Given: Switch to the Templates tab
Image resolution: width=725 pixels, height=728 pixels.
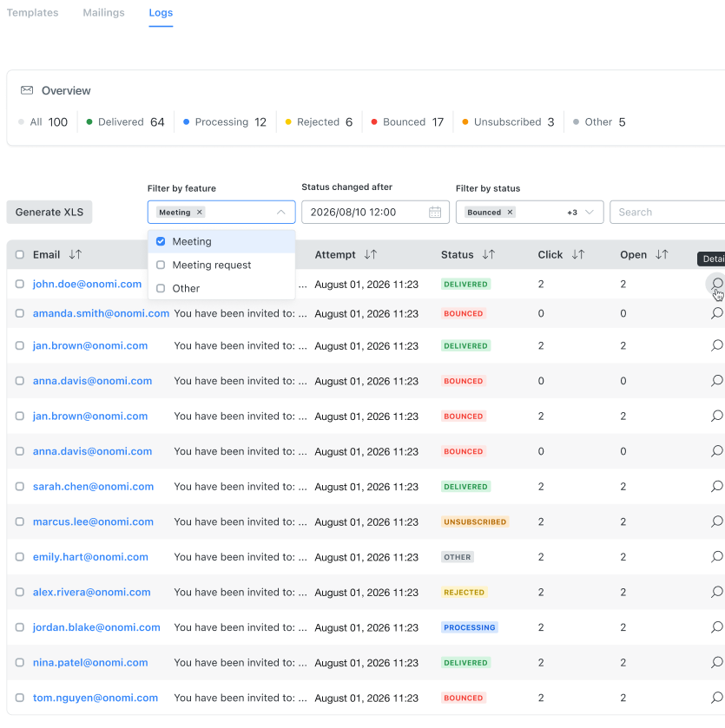Looking at the screenshot, I should pyautogui.click(x=32, y=12).
